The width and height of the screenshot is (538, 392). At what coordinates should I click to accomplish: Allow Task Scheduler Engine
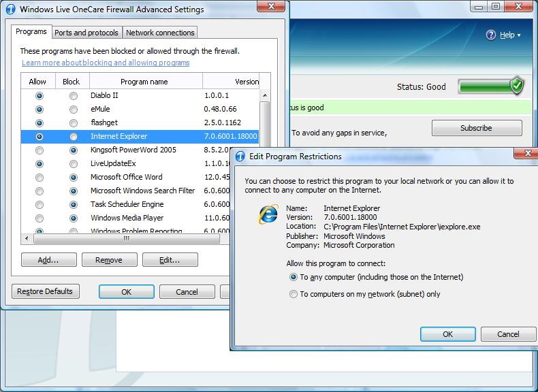[x=39, y=205]
